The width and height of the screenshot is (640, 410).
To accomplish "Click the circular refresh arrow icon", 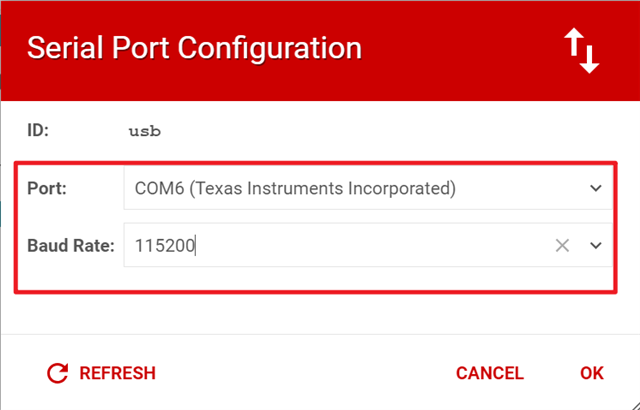I will (58, 373).
